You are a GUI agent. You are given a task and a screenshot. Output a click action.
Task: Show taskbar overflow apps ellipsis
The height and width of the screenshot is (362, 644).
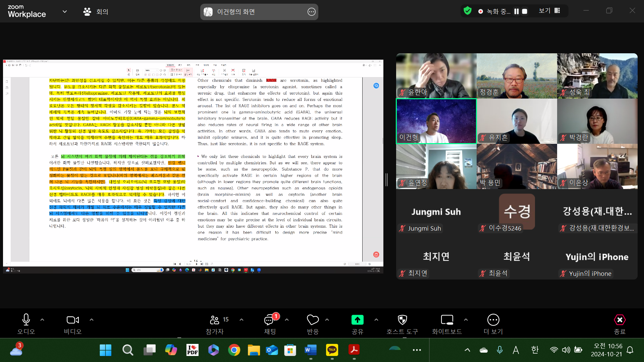pos(417,350)
